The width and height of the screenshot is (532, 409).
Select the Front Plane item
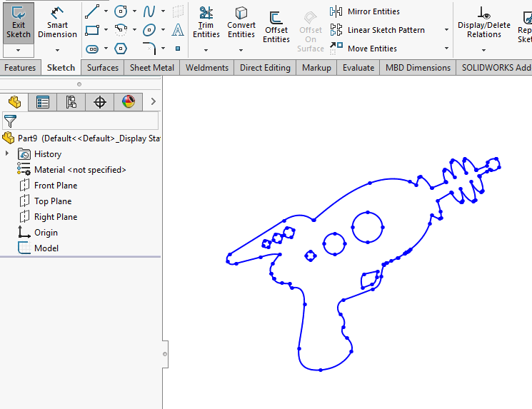tap(48, 186)
